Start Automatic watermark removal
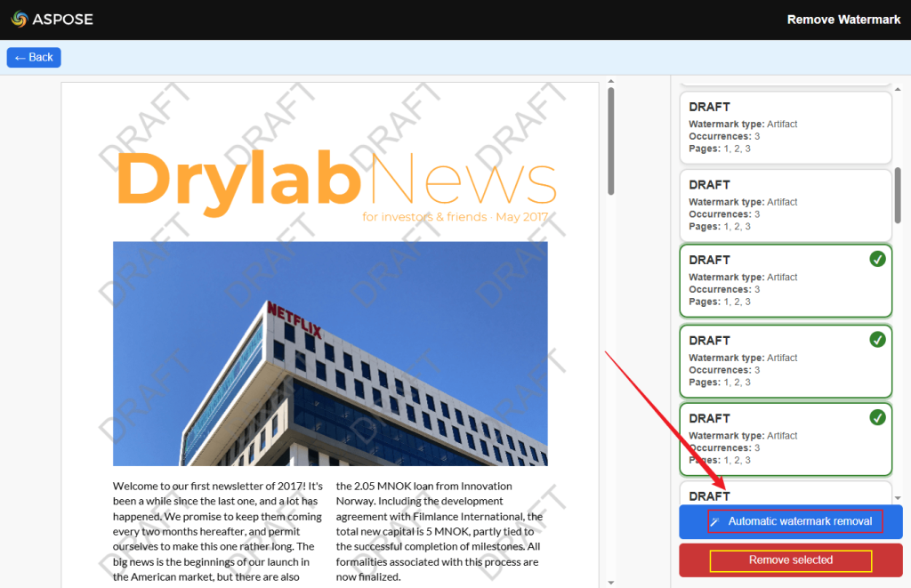Viewport: 911px width, 588px height. point(789,521)
